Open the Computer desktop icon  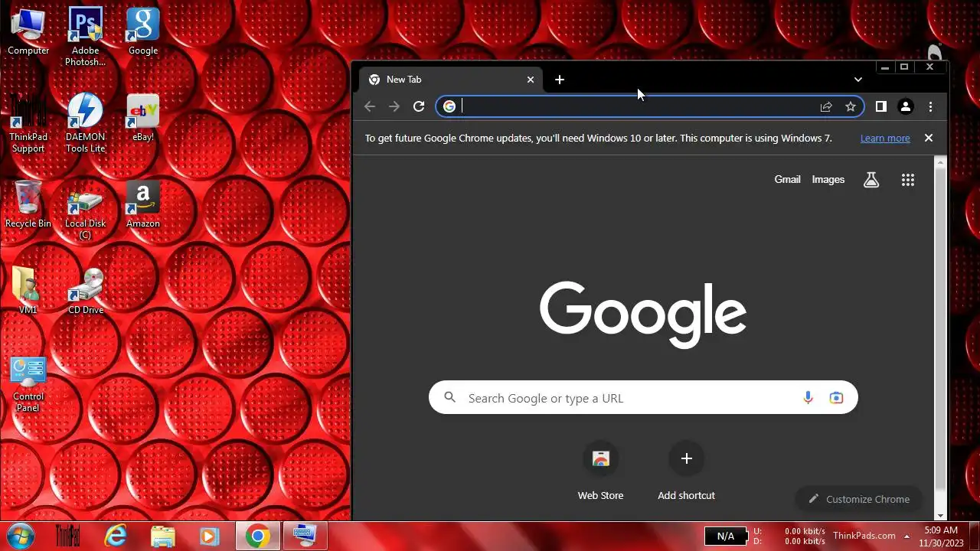coord(28,32)
